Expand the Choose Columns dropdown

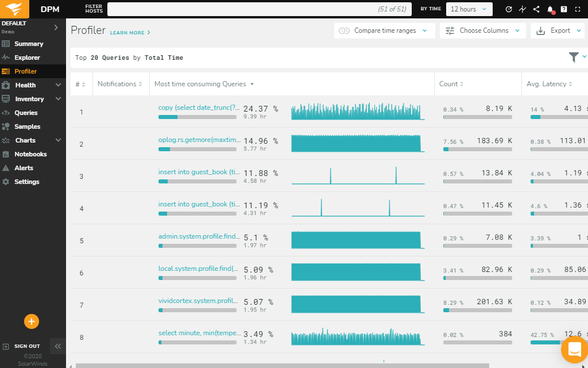pos(483,31)
